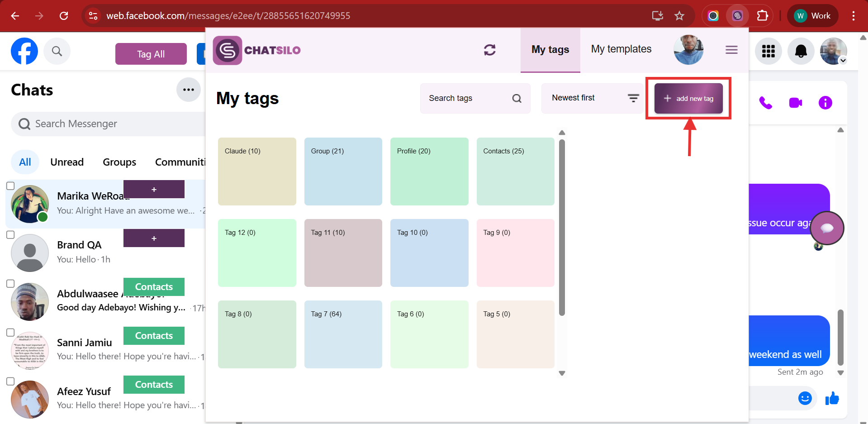Viewport: 868px width, 424px height.
Task: Bookmark this page with star icon
Action: click(679, 16)
